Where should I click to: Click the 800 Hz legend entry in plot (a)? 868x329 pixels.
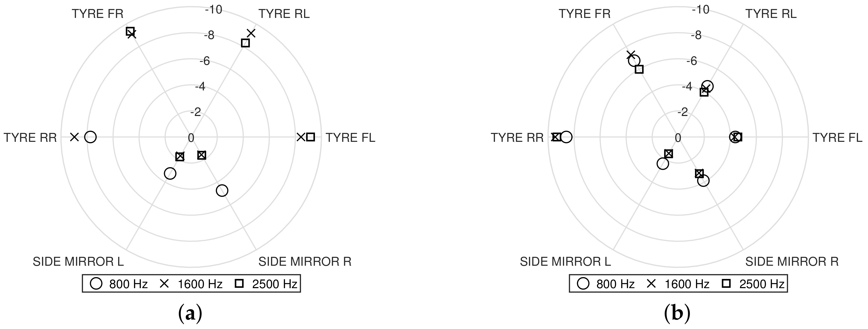point(119,284)
